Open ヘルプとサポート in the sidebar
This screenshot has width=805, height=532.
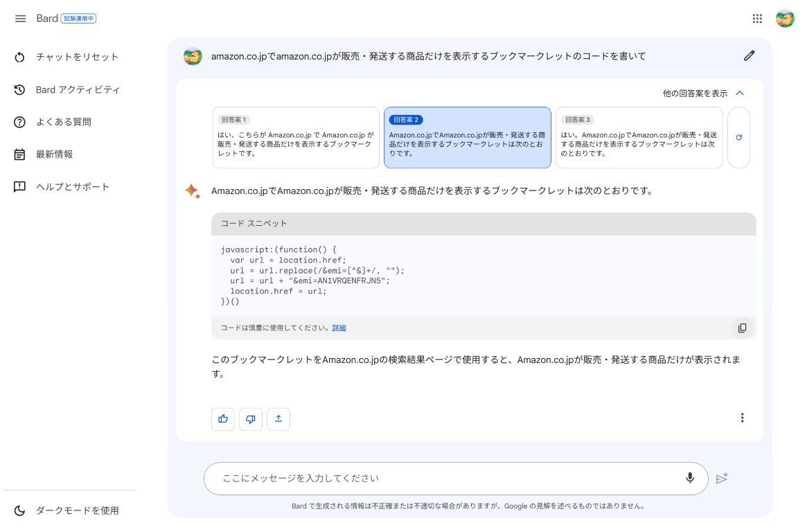[72, 187]
